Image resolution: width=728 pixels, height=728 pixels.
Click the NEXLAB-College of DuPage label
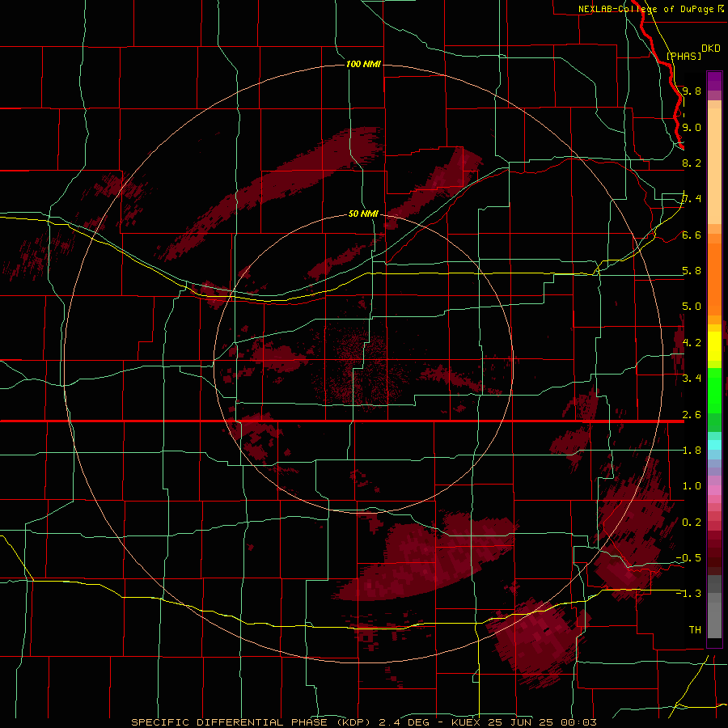click(x=645, y=9)
